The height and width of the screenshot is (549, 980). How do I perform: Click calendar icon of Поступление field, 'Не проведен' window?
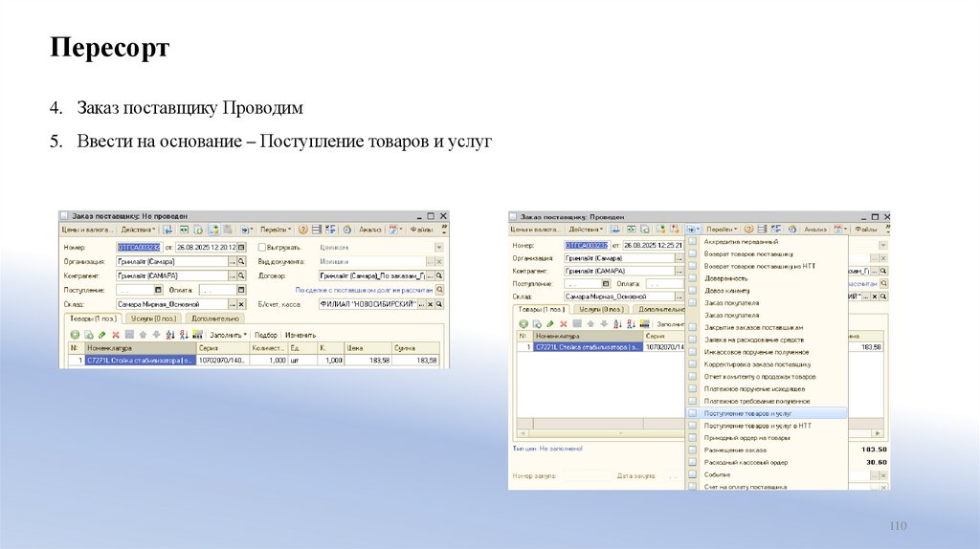[x=158, y=291]
